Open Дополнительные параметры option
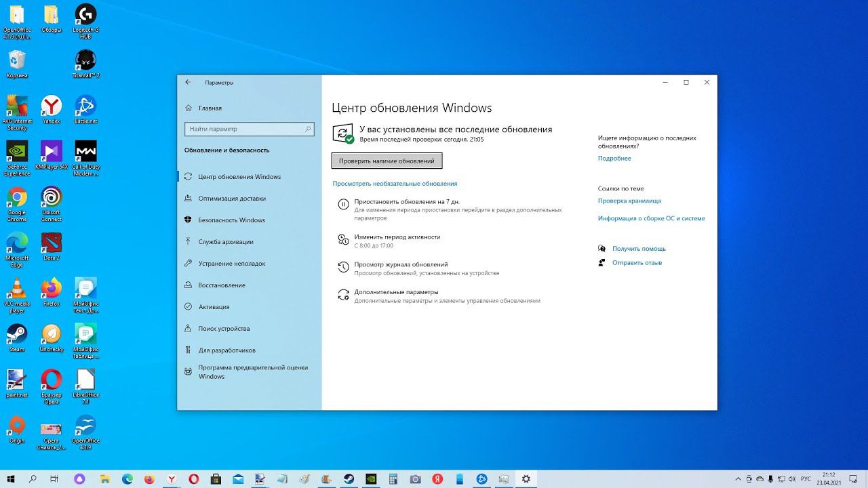The height and width of the screenshot is (488, 868). pos(396,292)
